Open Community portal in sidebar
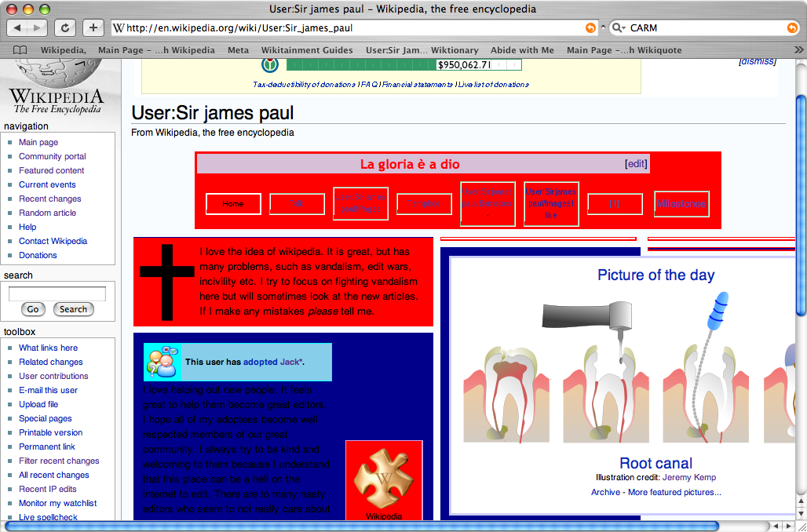This screenshot has height=532, width=807. point(53,156)
